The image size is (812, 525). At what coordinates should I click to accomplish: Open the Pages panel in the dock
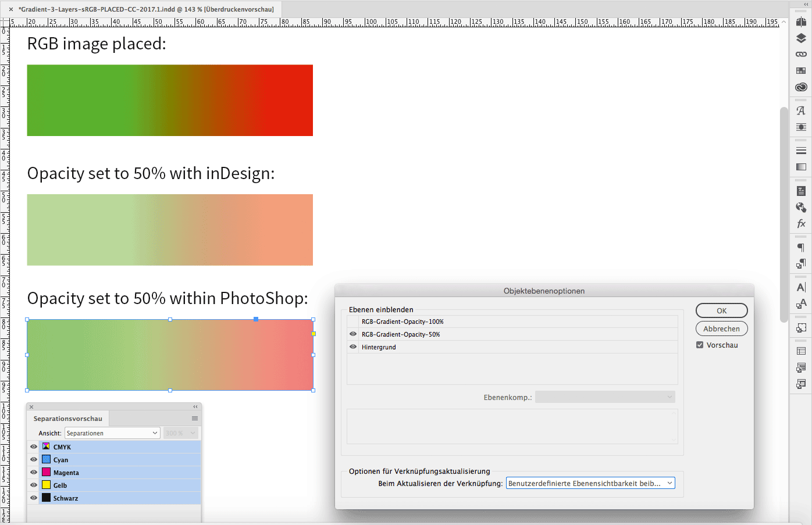click(x=801, y=22)
